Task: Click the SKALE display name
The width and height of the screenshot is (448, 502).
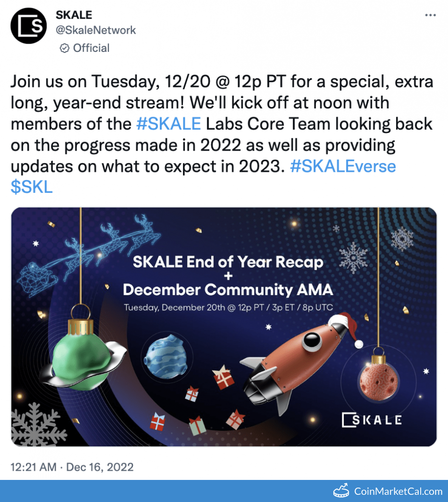Action: click(74, 15)
